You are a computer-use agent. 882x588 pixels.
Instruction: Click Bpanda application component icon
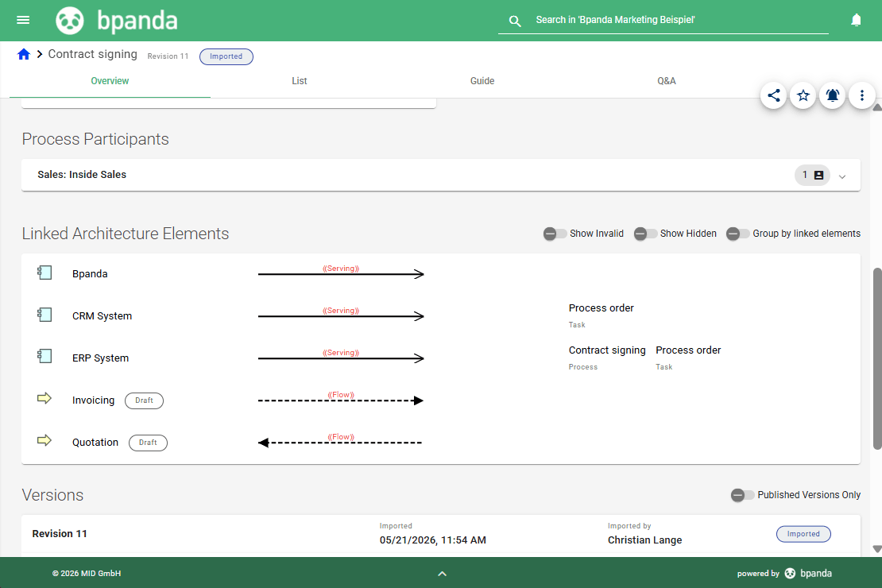click(44, 273)
